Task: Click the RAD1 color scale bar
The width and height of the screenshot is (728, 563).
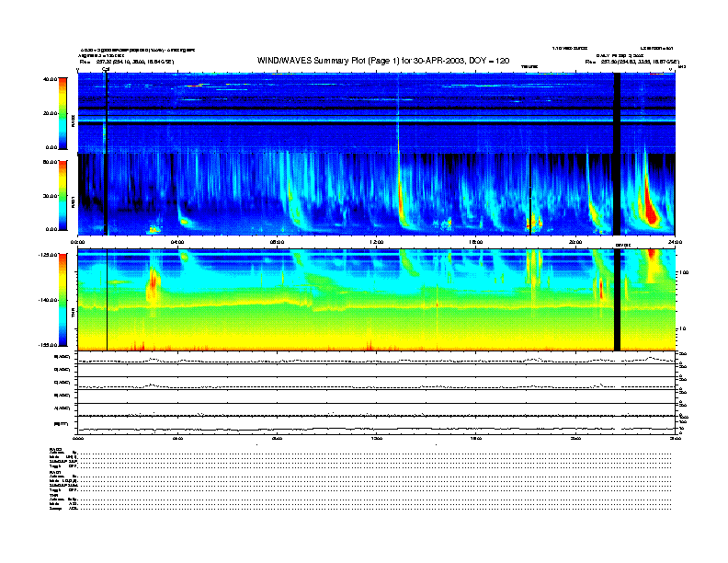Action: 63,195
